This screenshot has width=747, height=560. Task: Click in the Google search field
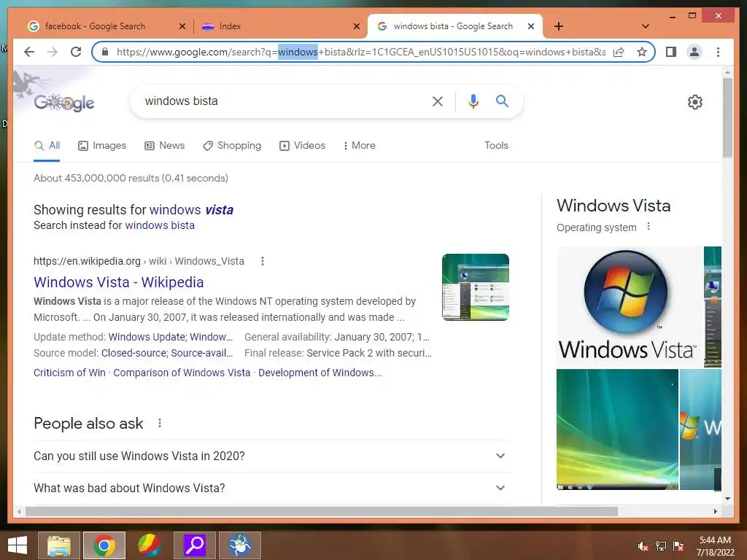pyautogui.click(x=281, y=101)
